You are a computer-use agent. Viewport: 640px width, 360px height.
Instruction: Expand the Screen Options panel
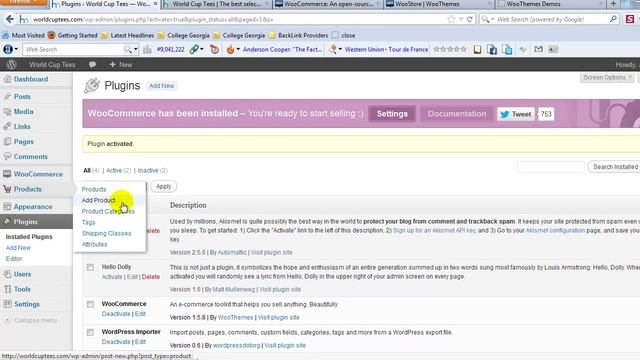(607, 78)
